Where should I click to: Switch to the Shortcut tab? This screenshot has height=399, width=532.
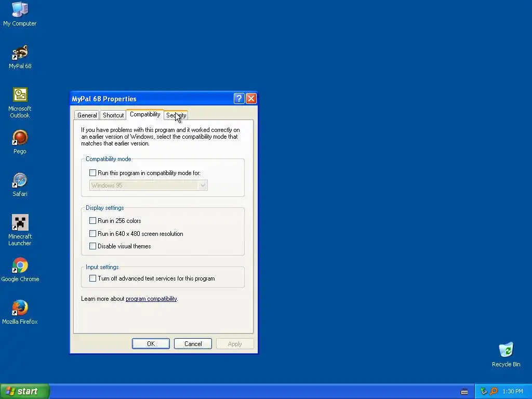(113, 115)
